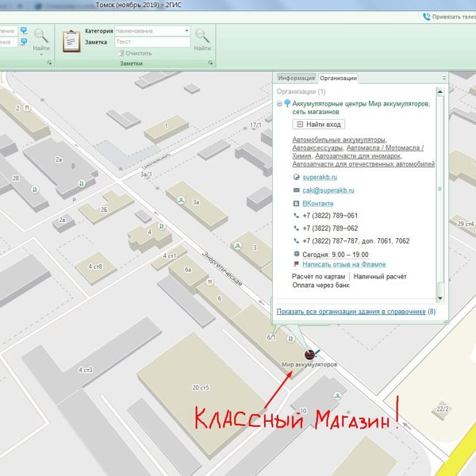Screen dimensions: 476x476
Task: Open the ВКонтакте link
Action: 318,204
